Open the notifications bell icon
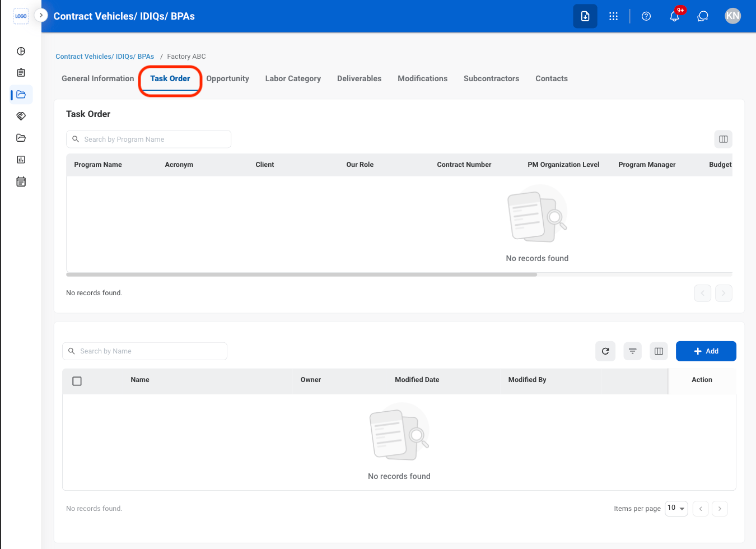 (674, 16)
